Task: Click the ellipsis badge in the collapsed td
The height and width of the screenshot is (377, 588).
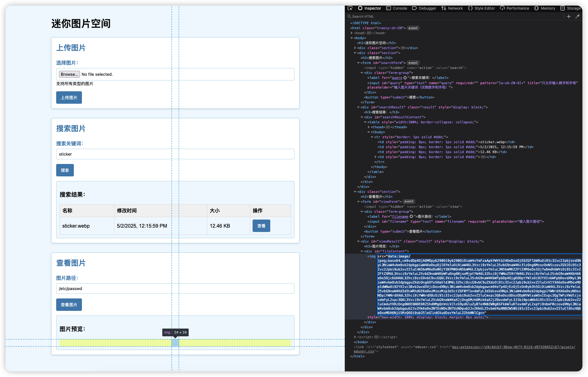Action: [483, 157]
